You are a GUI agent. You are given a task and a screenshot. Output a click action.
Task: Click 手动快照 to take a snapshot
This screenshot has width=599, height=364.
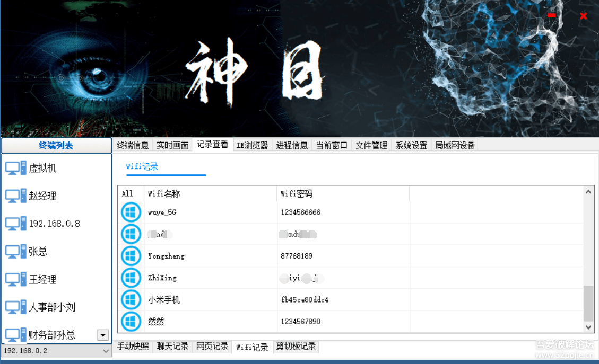132,346
